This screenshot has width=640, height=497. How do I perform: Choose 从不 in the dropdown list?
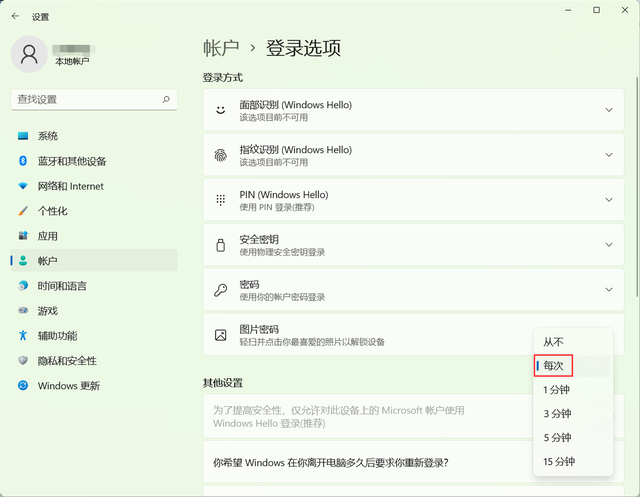(573, 342)
